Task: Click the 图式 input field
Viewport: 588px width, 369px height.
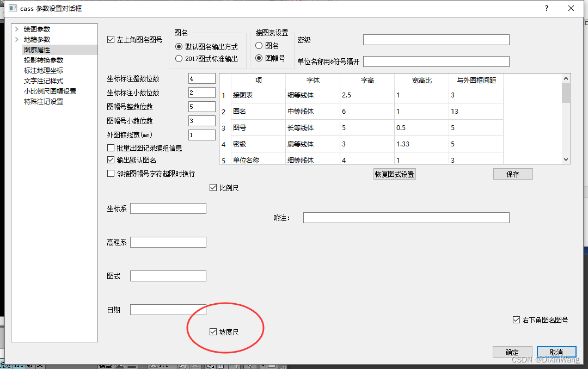Action: [x=168, y=276]
